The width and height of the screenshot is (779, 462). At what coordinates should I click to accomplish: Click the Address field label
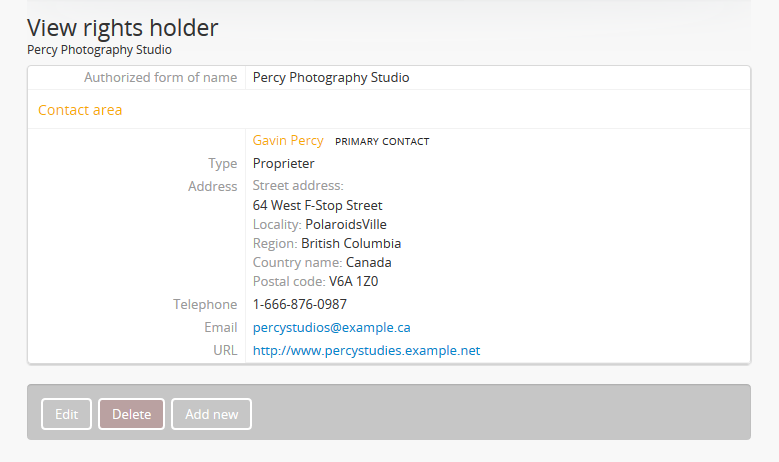point(212,186)
